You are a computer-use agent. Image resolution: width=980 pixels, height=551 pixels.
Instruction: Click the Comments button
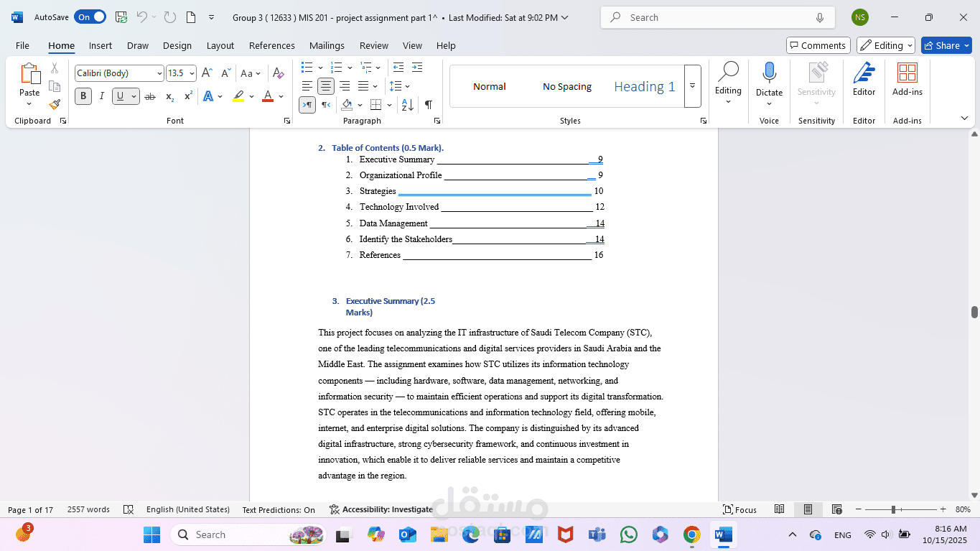tap(818, 45)
